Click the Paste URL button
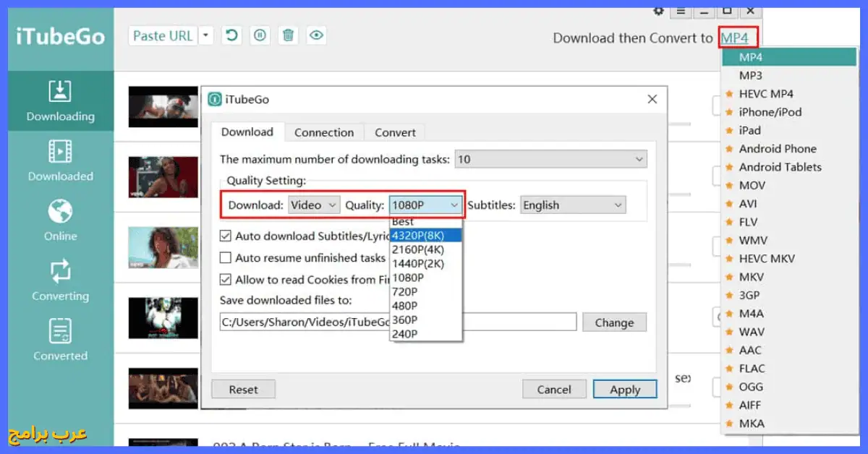Image resolution: width=868 pixels, height=454 pixels. point(163,35)
